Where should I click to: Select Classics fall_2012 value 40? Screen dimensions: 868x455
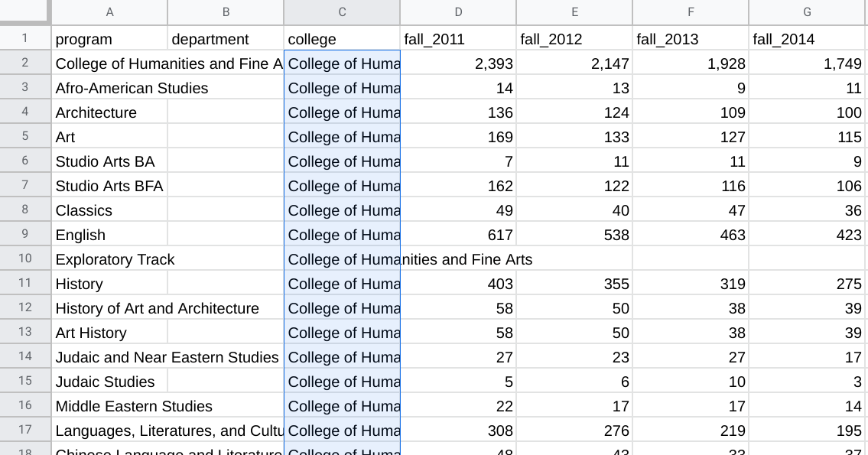pyautogui.click(x=574, y=210)
